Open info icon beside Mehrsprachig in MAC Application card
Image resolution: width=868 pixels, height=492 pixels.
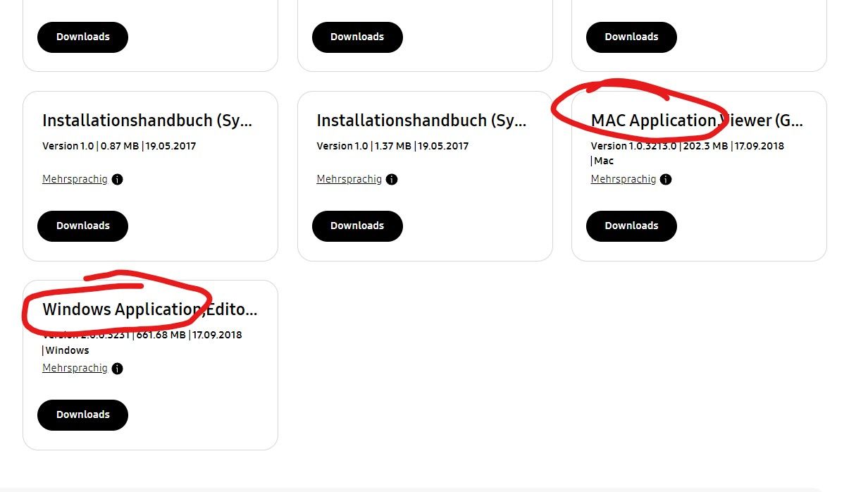coord(666,179)
